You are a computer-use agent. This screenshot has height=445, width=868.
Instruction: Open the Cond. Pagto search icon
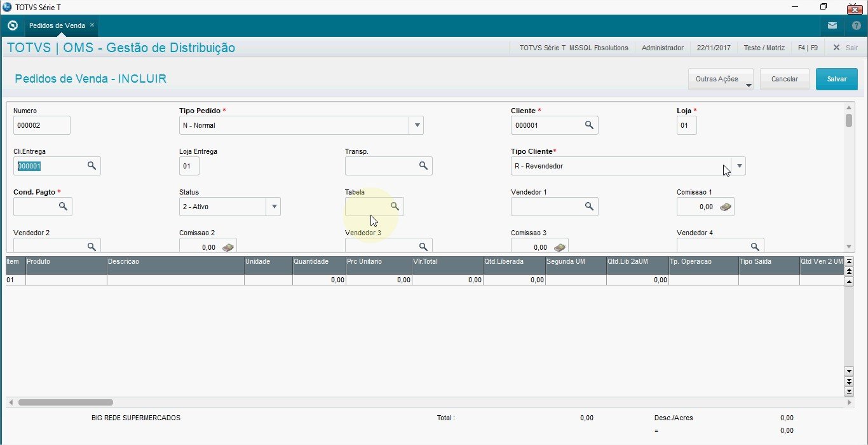(63, 207)
